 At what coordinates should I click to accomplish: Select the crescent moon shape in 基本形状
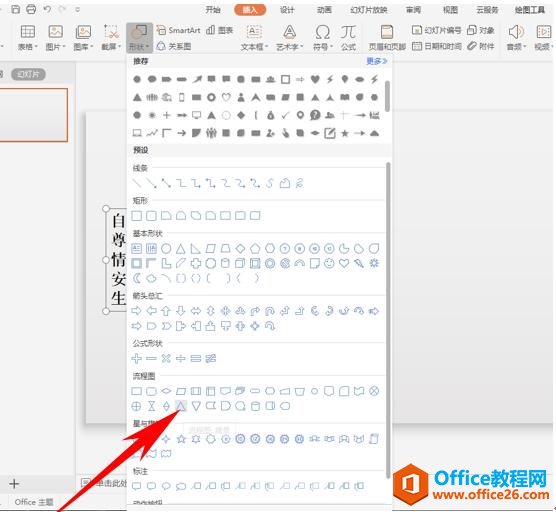point(137,278)
